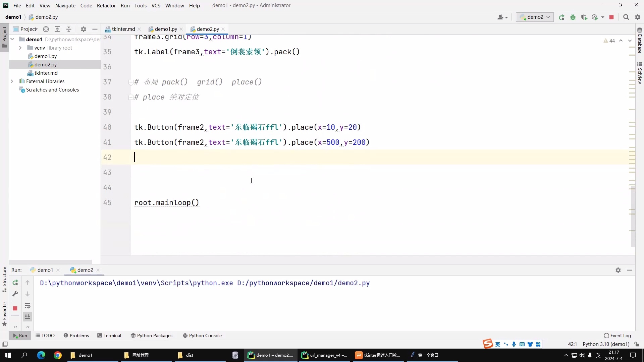Open the demo2 run configuration dropdown
This screenshot has width=644, height=362.
tap(535, 17)
